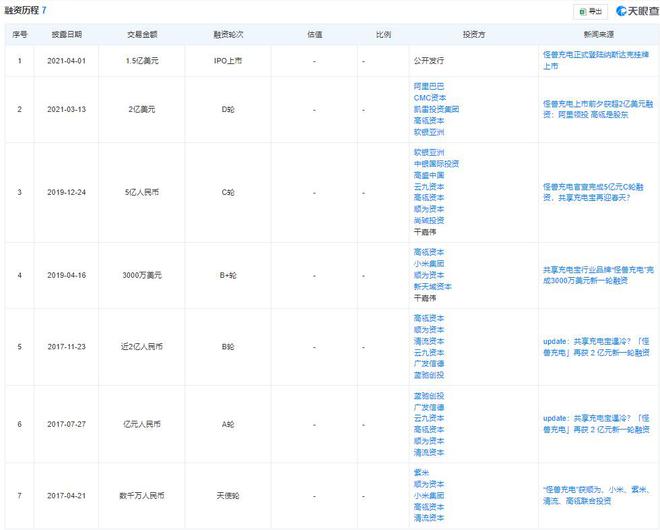This screenshot has height=530, width=660.
Task: Click 高瓴资本 in the C轮 row
Action: pyautogui.click(x=428, y=197)
